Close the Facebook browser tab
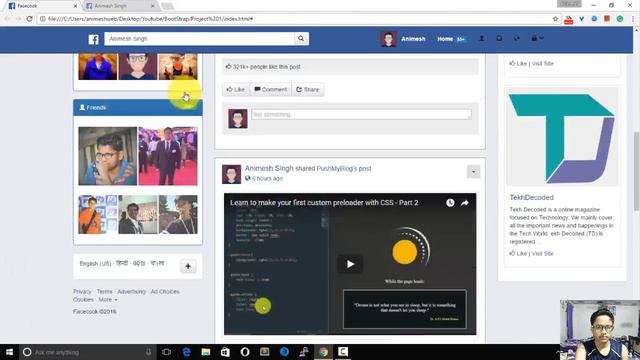Image resolution: width=640 pixels, height=360 pixels. (x=75, y=6)
